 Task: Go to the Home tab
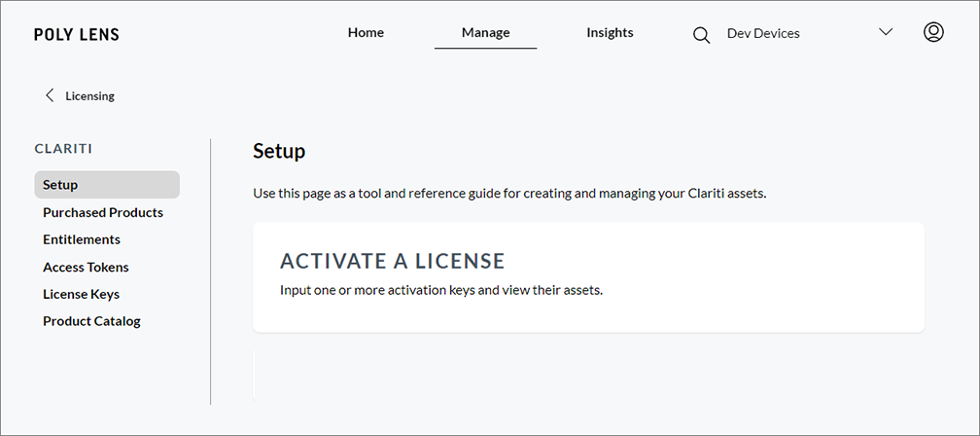point(366,32)
